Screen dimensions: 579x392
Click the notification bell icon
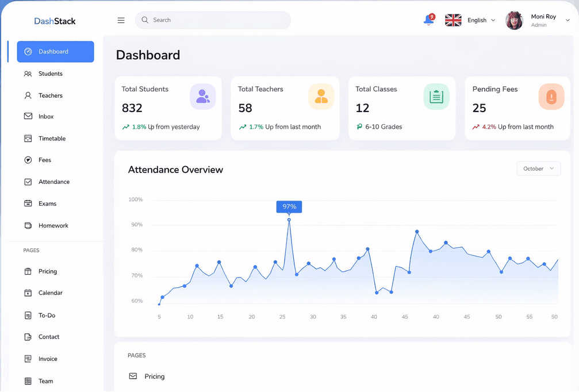428,20
